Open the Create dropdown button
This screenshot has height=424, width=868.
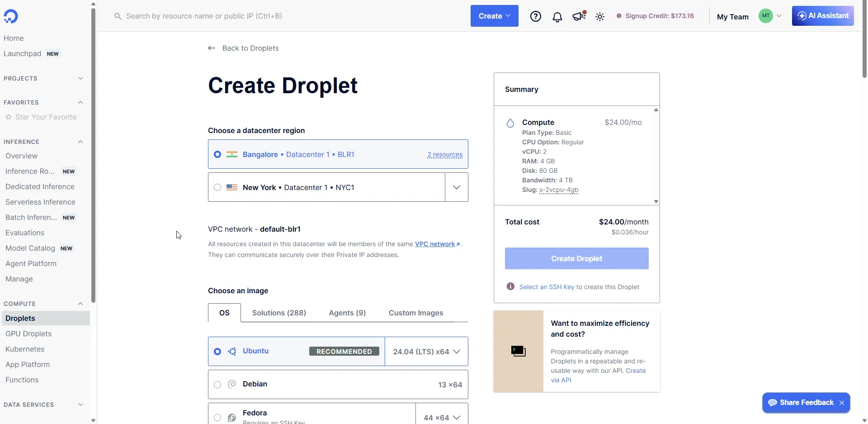coord(495,16)
